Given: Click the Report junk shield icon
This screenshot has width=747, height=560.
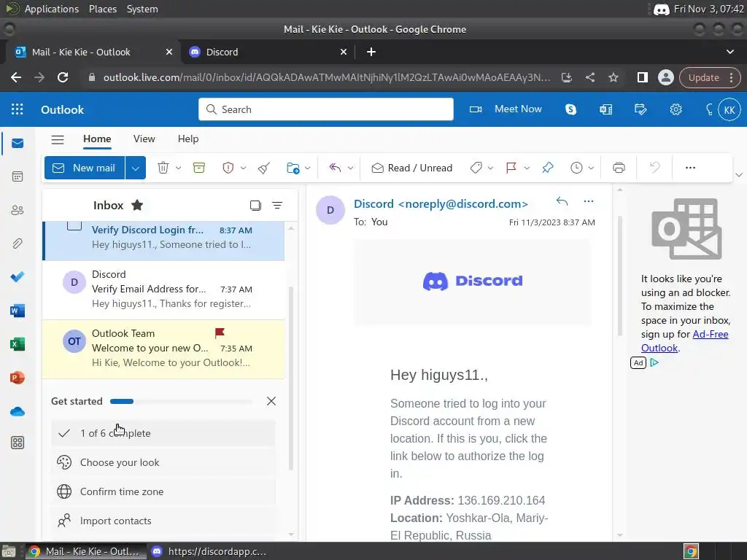Looking at the screenshot, I should click(228, 168).
